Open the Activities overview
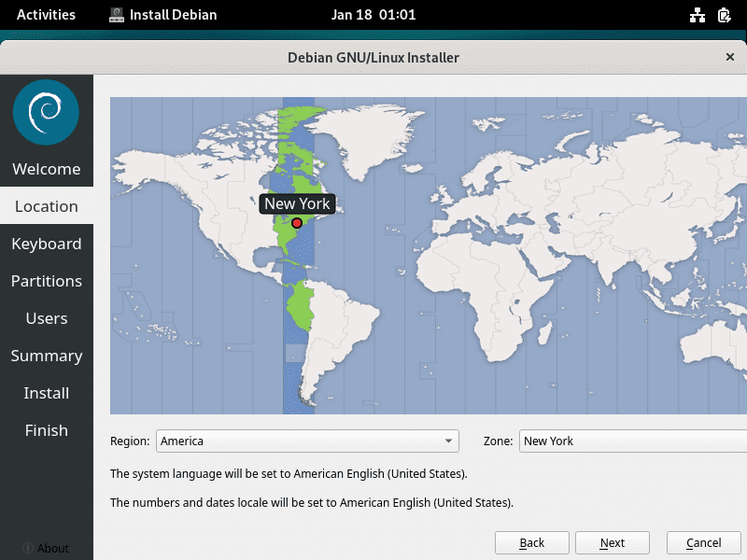 [x=46, y=15]
